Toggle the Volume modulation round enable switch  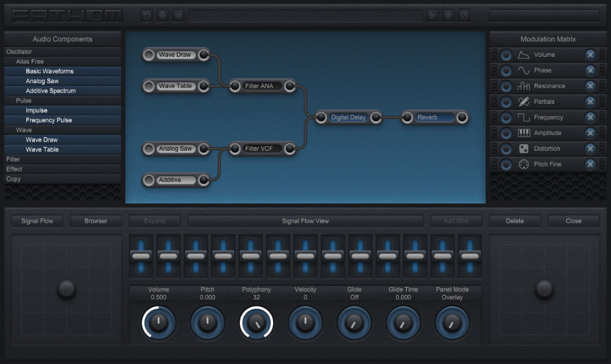[x=506, y=55]
